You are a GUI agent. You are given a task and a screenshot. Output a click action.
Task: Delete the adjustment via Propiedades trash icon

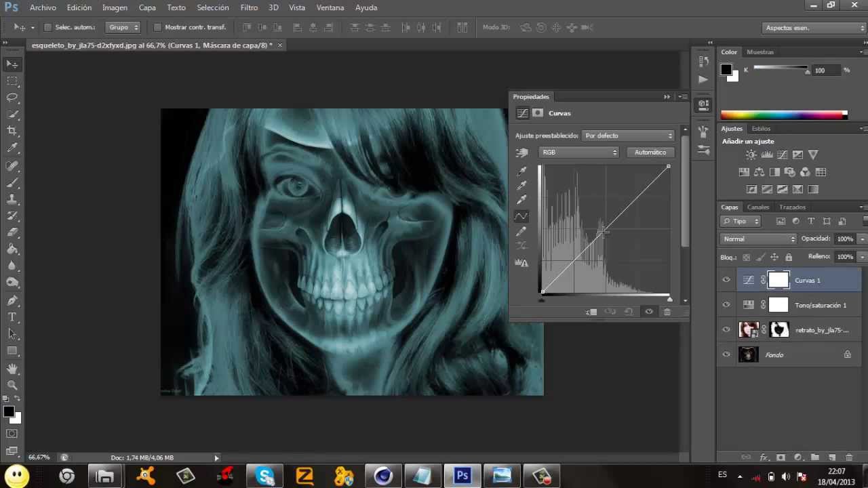coord(667,312)
